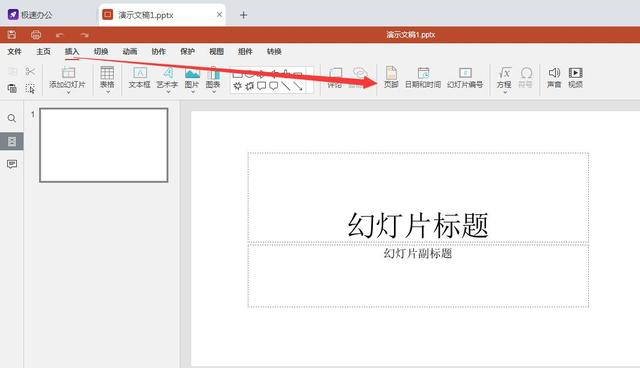
Task: Expand the 图表 dropdown arrow
Action: 214,93
